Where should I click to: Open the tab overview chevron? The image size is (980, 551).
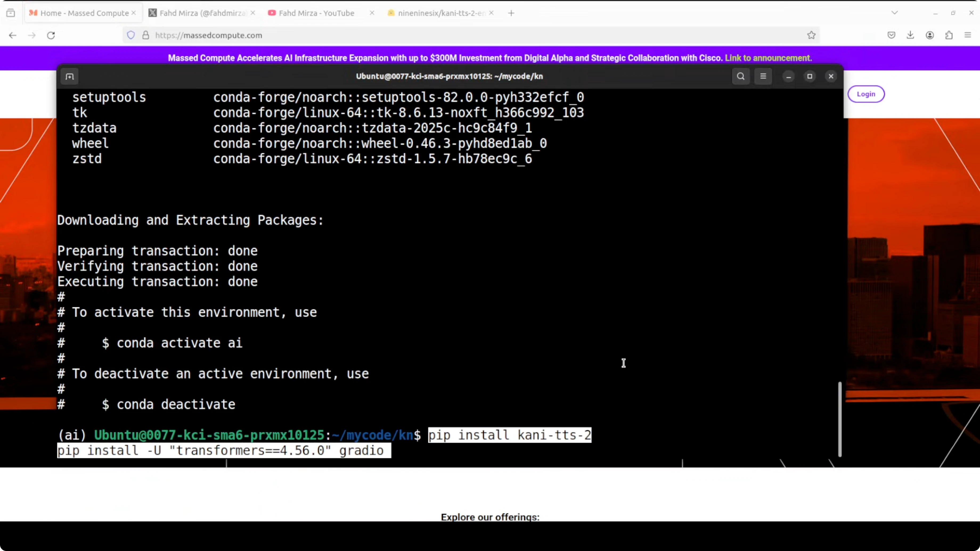click(895, 13)
